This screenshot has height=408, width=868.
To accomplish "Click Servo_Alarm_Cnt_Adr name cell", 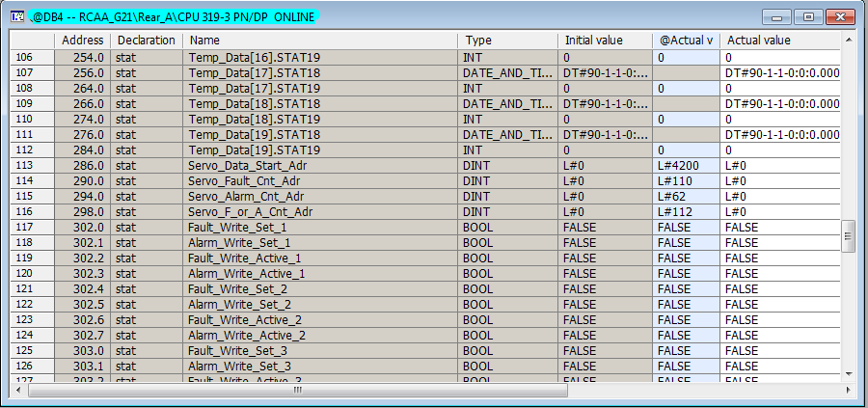I will 320,197.
